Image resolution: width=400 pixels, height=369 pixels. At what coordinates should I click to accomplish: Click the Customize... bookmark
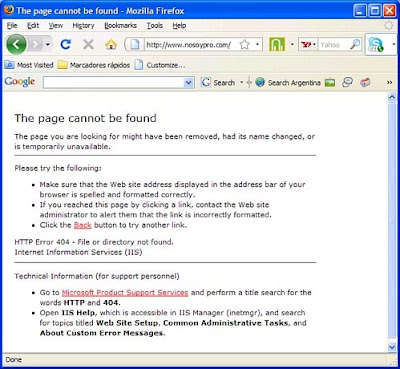[160, 65]
